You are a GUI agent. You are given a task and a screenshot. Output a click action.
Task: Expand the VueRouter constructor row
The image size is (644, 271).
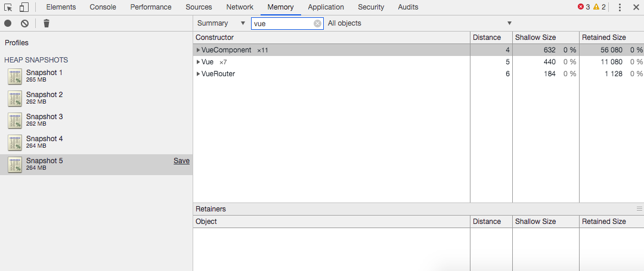(x=199, y=74)
